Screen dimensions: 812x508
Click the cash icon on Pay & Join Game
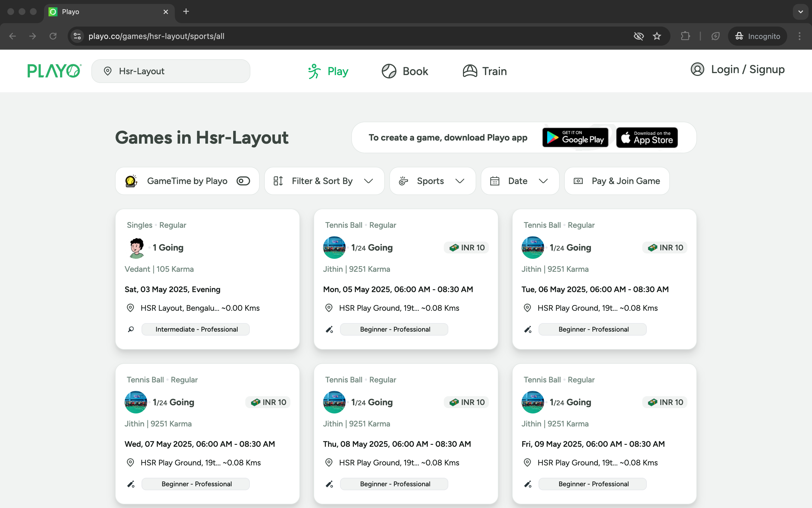pos(578,181)
